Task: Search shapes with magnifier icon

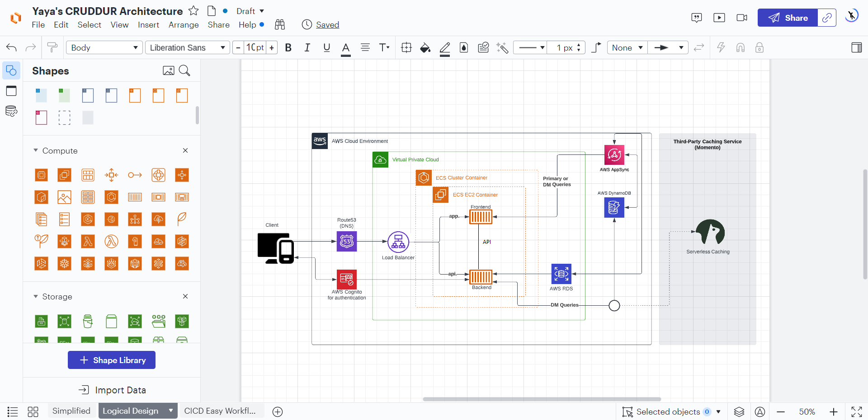Action: (x=184, y=70)
